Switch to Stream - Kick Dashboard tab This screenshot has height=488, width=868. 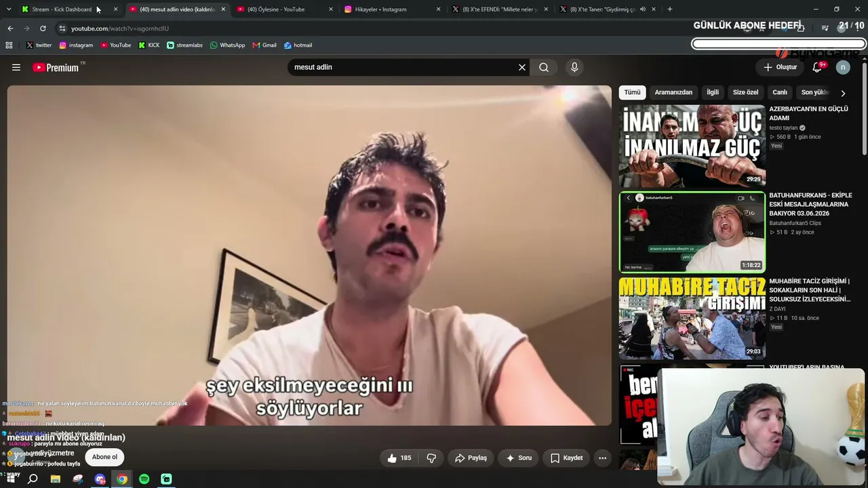69,9
